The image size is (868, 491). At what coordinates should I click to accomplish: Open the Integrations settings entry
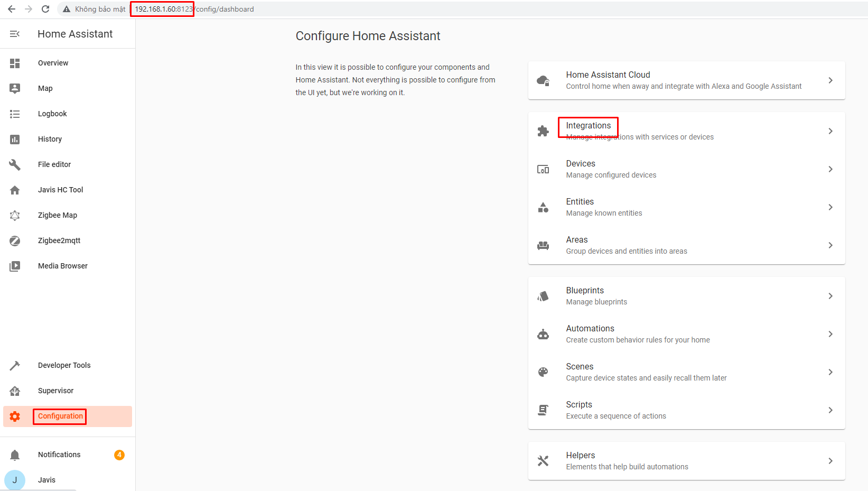click(x=687, y=131)
